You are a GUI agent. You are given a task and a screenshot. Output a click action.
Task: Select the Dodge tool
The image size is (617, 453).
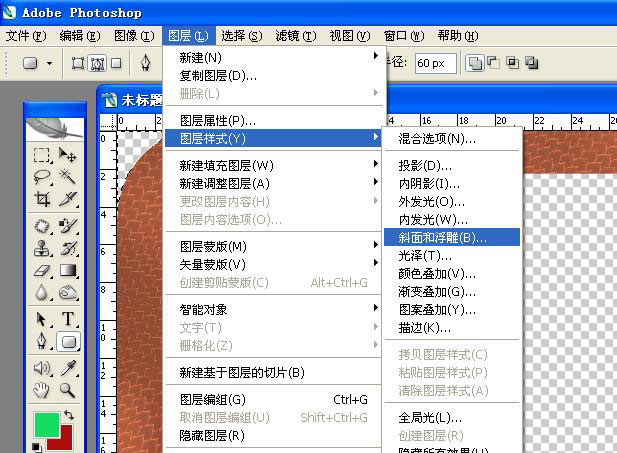click(68, 292)
